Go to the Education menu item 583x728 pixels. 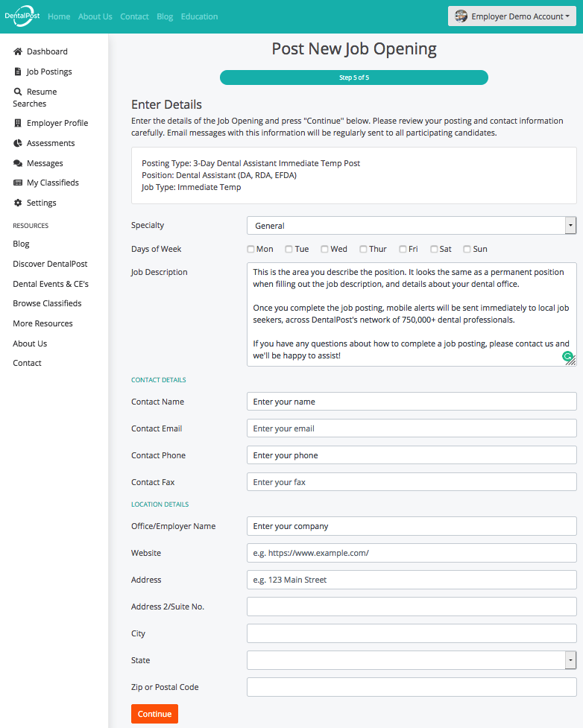(199, 16)
